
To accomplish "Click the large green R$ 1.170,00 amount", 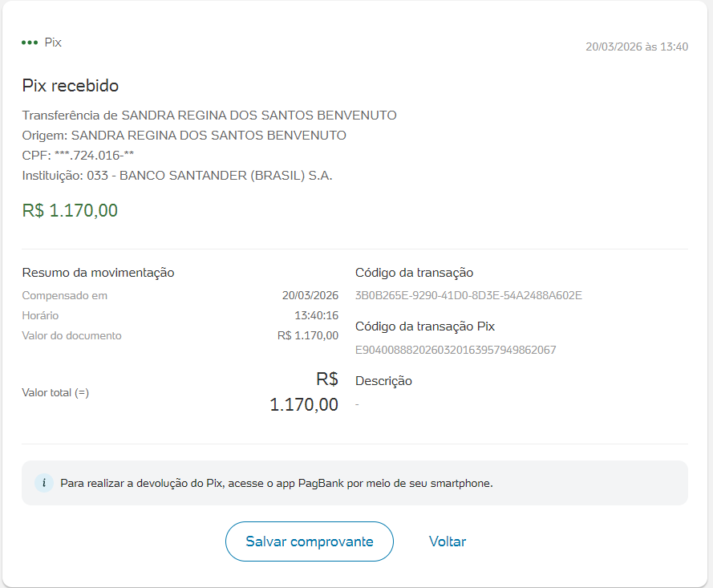I will tap(71, 211).
